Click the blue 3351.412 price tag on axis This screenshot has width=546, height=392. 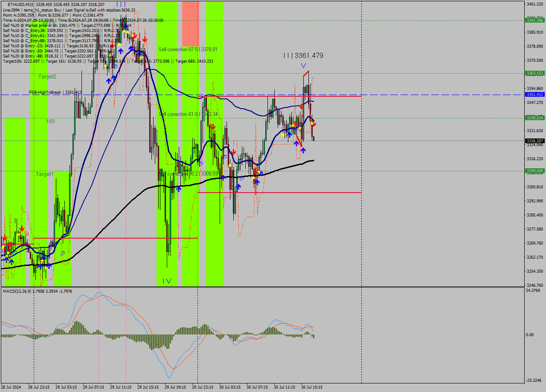click(x=534, y=95)
